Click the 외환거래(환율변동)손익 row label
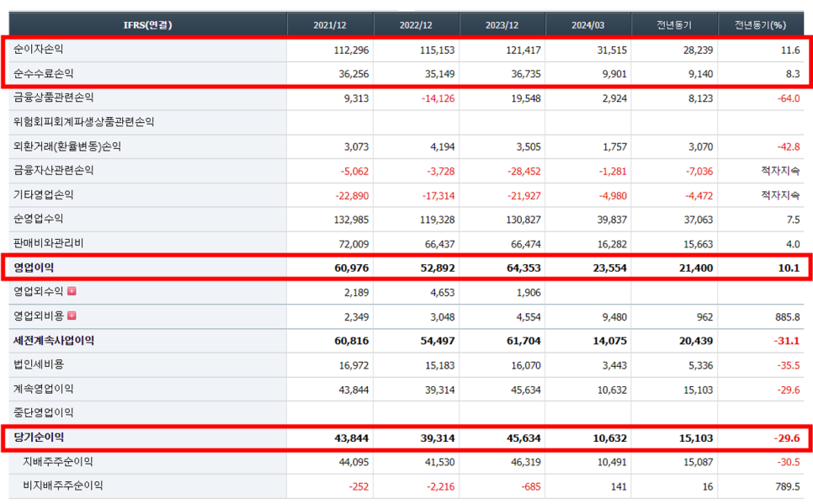This screenshot has height=504, width=813. click(x=67, y=146)
